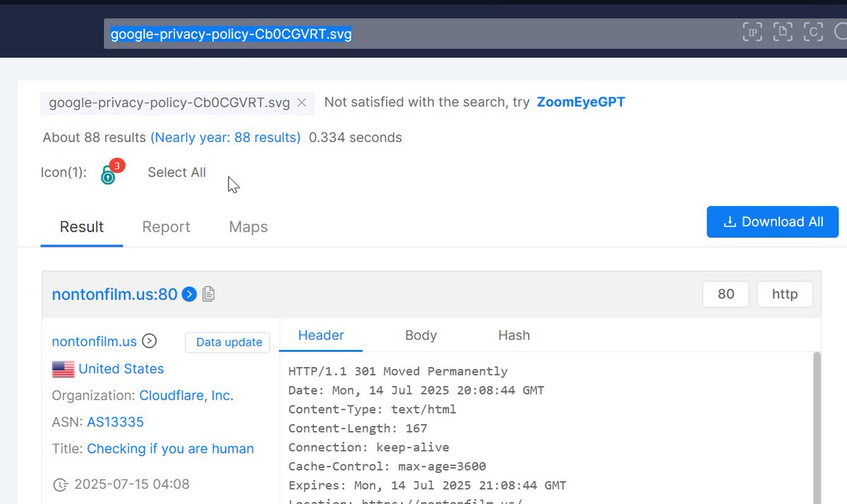The image size is (847, 504).
Task: Select the IP search icon in the search bar
Action: (752, 31)
